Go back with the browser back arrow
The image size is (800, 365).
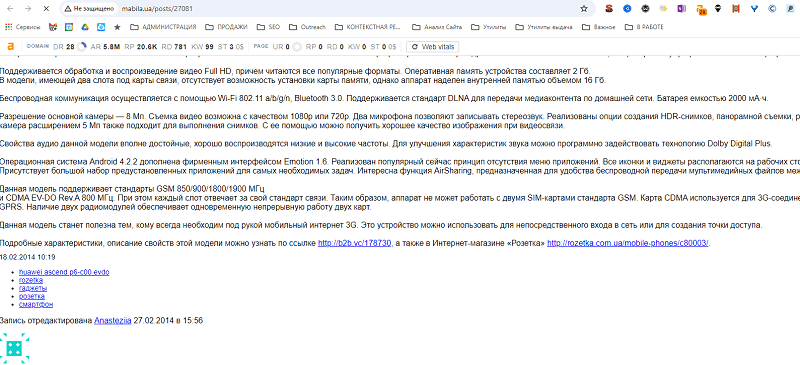pos(11,9)
